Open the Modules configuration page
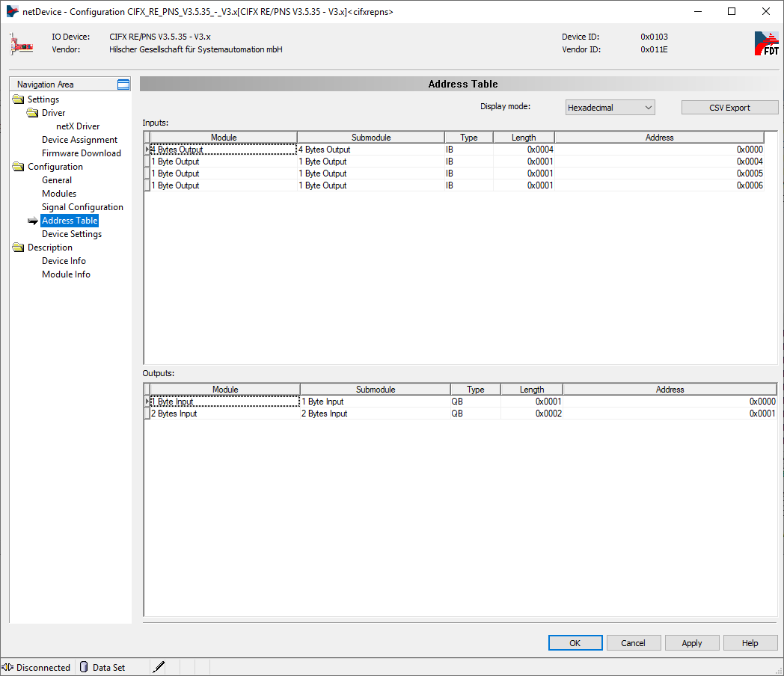784x676 pixels. (x=59, y=194)
